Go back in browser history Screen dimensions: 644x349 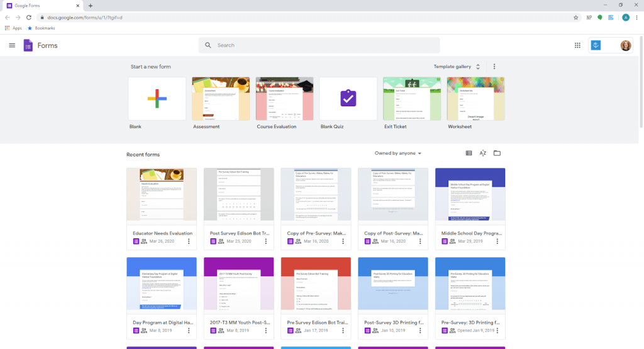tap(7, 18)
